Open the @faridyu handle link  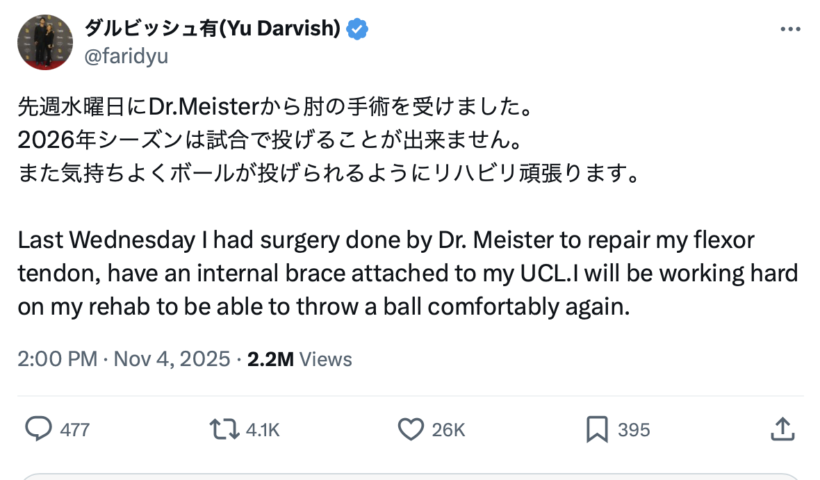click(x=124, y=56)
